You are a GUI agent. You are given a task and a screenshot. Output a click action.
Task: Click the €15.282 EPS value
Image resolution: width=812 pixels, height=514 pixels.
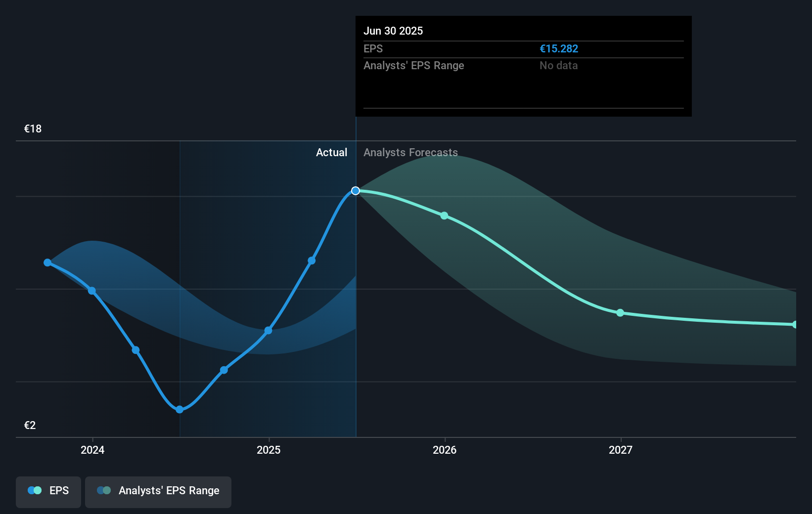[x=559, y=49]
